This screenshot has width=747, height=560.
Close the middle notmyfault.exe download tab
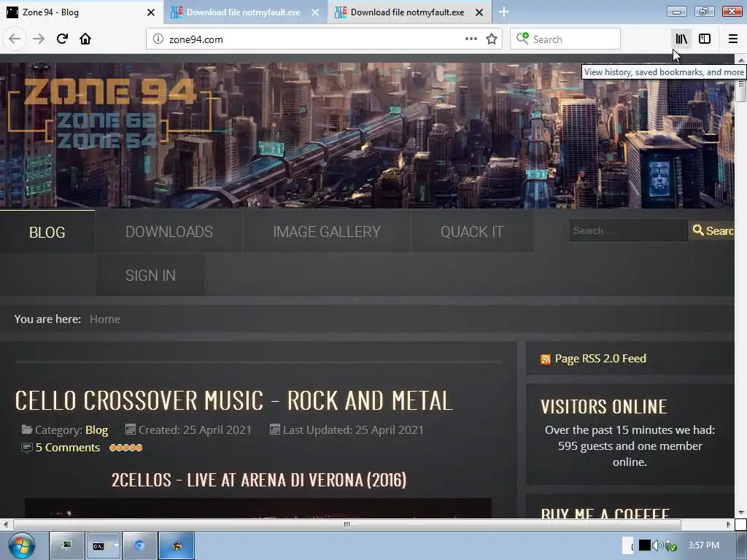pyautogui.click(x=315, y=12)
